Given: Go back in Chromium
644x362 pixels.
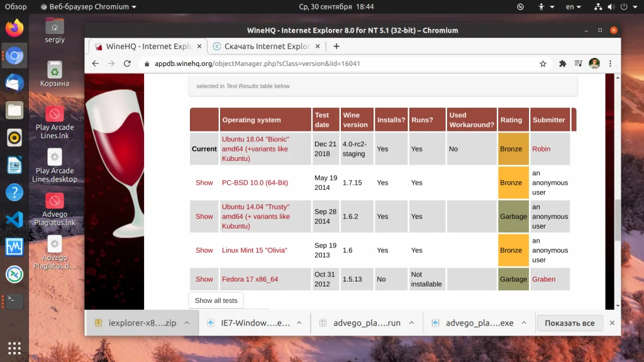Looking at the screenshot, I should 96,63.
